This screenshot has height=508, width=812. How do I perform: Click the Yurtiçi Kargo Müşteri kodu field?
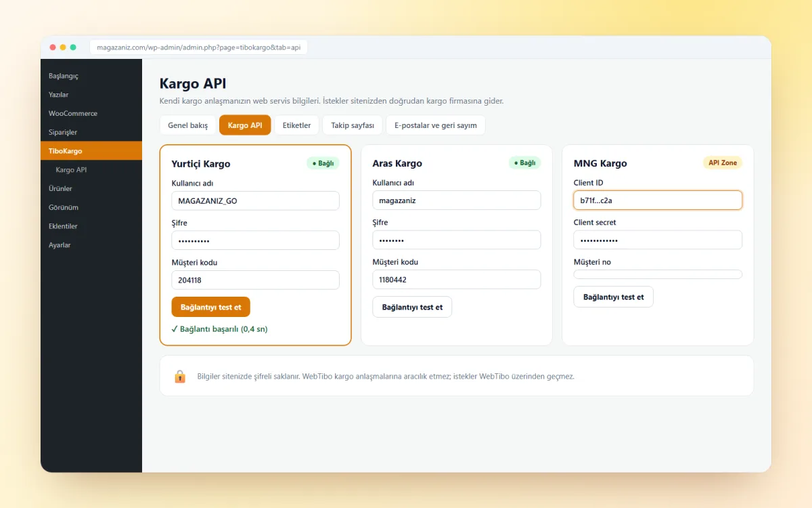(x=256, y=280)
